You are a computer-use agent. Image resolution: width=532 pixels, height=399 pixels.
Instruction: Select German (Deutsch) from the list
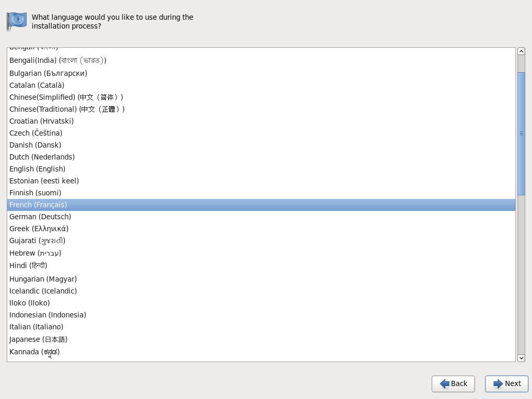pos(40,217)
